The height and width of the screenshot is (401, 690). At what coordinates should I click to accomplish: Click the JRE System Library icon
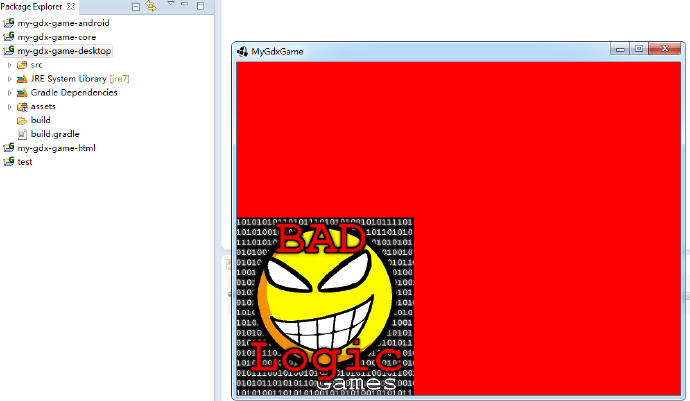click(x=22, y=79)
